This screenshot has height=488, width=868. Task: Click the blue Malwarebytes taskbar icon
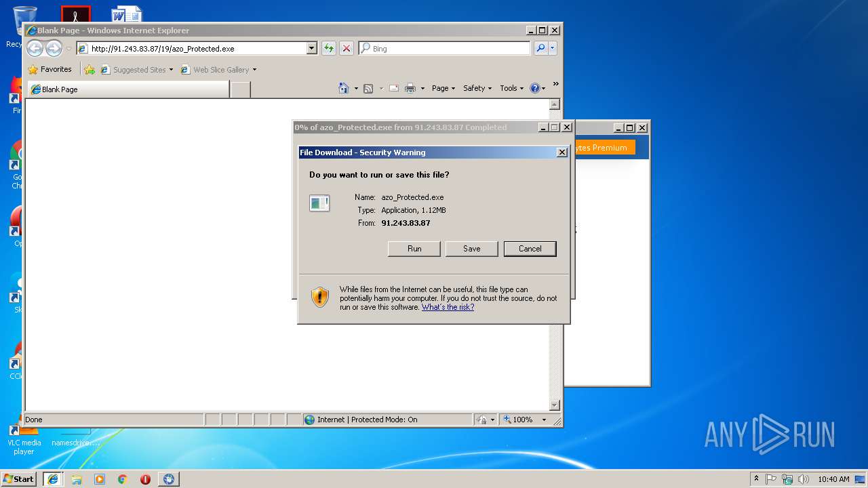(169, 479)
